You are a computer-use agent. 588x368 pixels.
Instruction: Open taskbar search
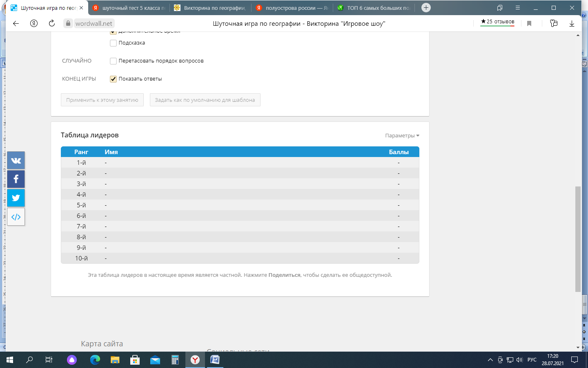(x=29, y=360)
